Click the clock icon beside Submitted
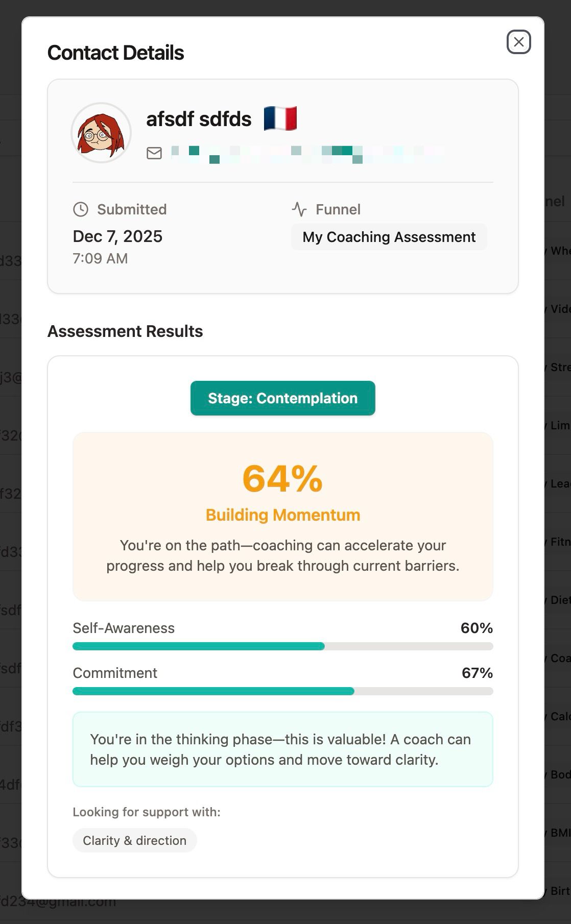Screen dimensions: 571x924 coord(81,209)
